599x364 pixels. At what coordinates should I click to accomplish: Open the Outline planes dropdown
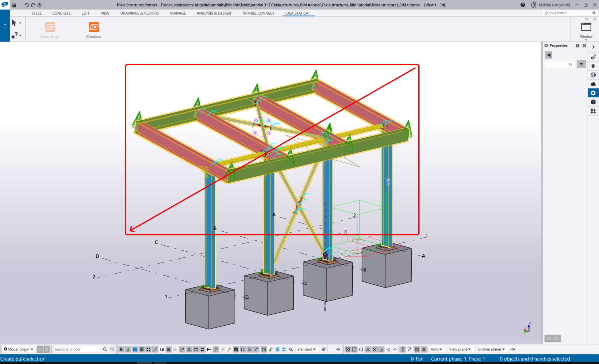click(492, 349)
